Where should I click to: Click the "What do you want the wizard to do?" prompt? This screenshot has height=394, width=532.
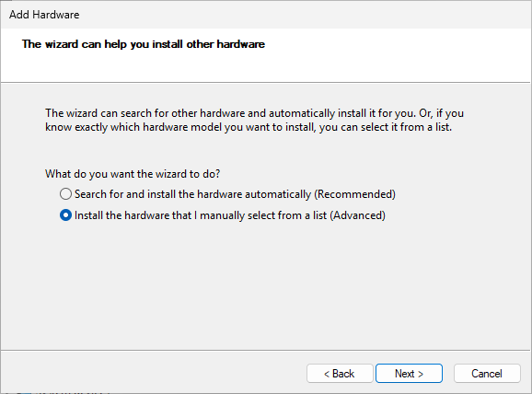tap(133, 174)
